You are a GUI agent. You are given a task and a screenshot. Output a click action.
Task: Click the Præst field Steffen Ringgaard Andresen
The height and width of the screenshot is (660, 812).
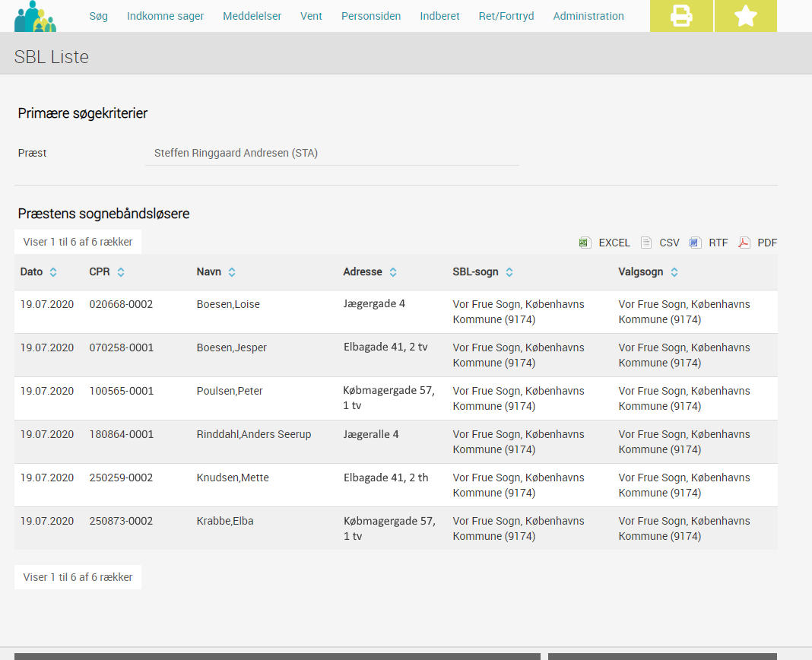tap(332, 153)
